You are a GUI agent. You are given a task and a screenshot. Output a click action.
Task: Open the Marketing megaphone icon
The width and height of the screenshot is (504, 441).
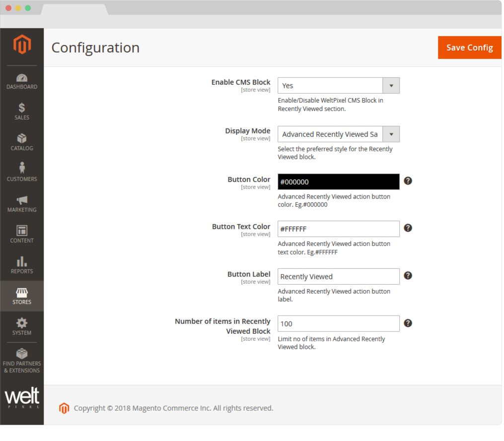pos(22,200)
